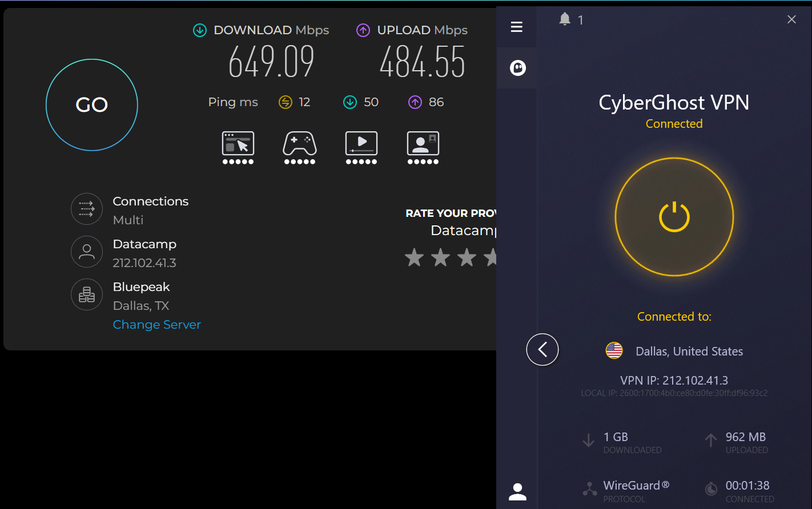Click the RATE YOUR PROVIDER heading
This screenshot has width=812, height=509.
click(x=451, y=213)
